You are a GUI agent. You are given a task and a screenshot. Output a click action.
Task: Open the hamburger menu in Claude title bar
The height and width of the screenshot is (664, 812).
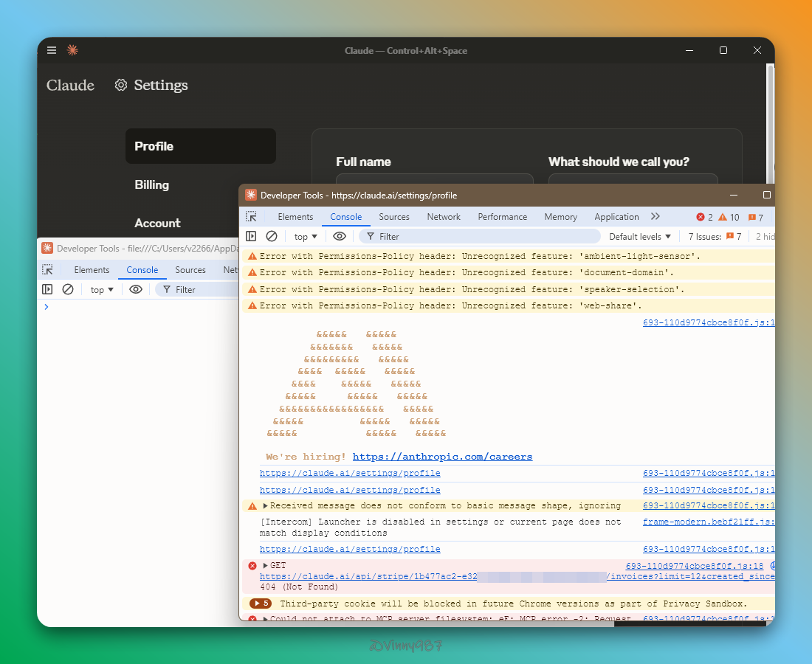52,50
